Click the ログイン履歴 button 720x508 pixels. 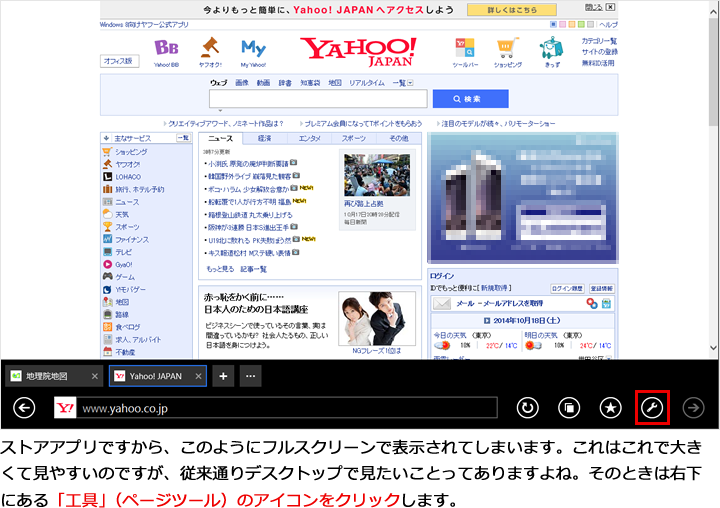[x=567, y=288]
